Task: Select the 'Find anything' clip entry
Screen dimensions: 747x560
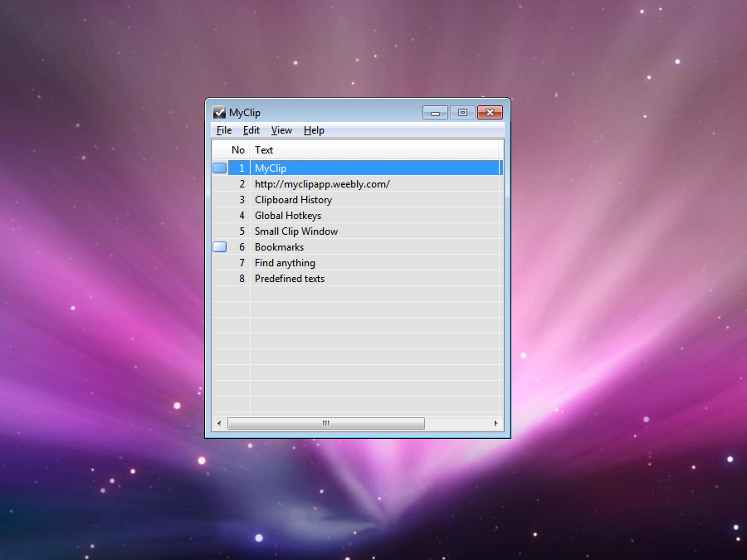Action: pyautogui.click(x=285, y=263)
